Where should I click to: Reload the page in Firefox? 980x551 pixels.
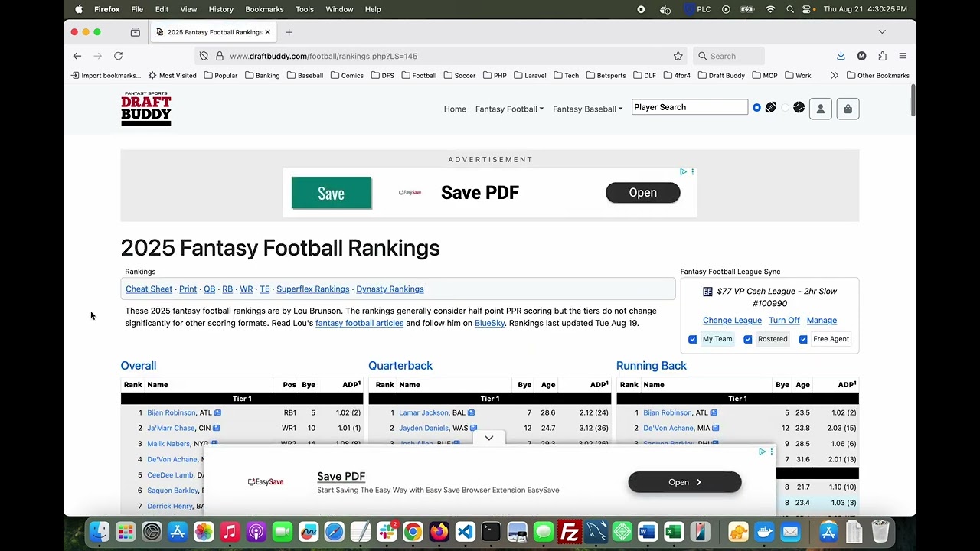pos(118,56)
